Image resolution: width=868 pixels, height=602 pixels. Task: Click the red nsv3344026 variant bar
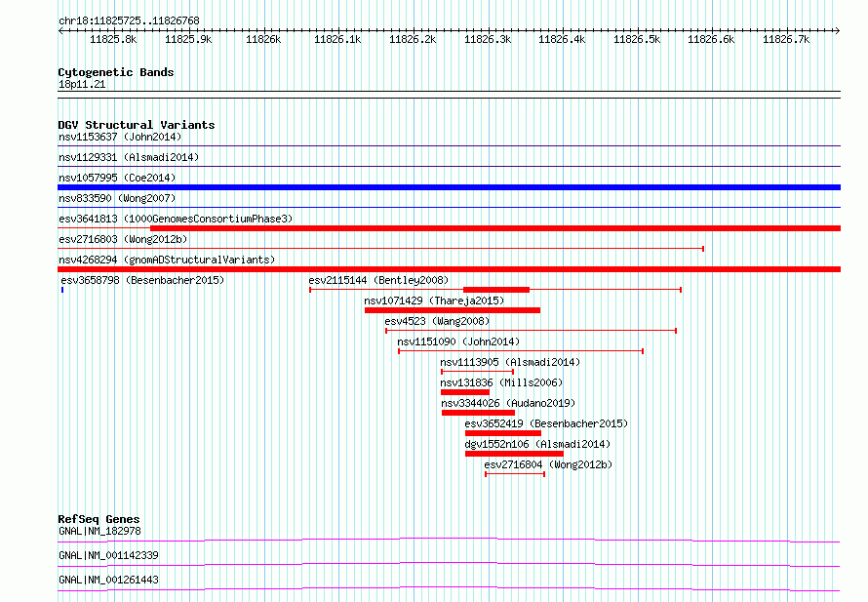478,413
